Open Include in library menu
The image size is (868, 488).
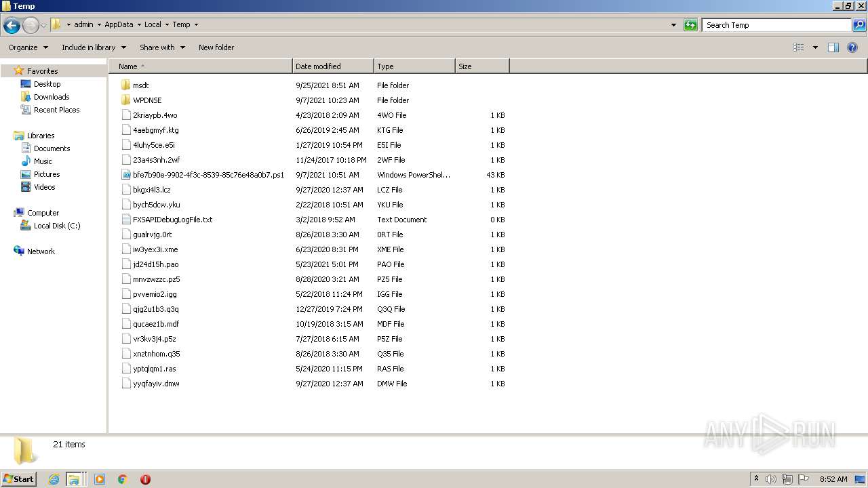[94, 47]
